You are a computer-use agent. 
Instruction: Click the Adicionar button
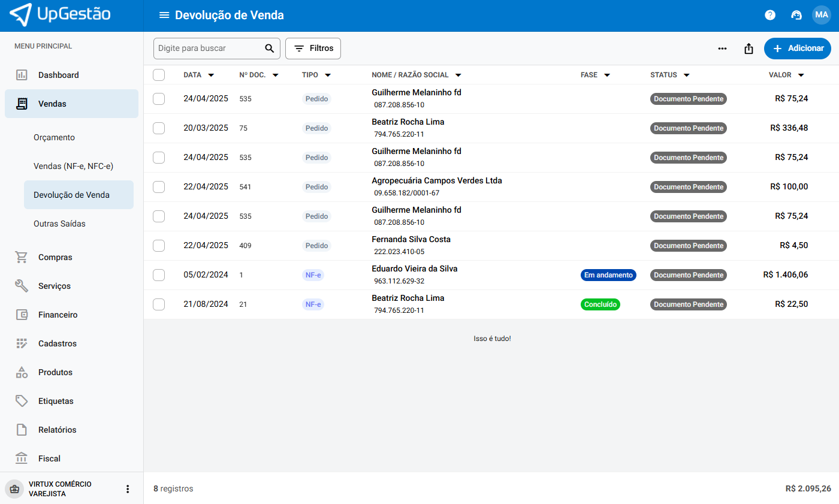pos(797,49)
